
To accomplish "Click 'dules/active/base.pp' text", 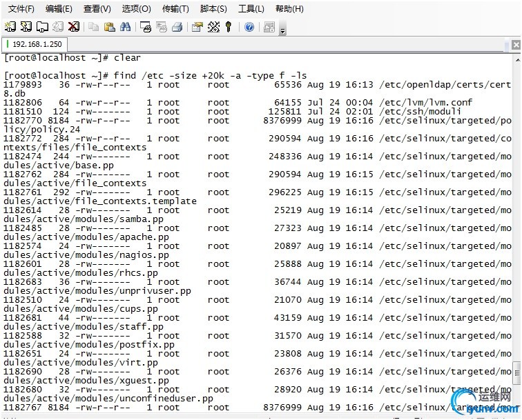I will pos(59,166).
